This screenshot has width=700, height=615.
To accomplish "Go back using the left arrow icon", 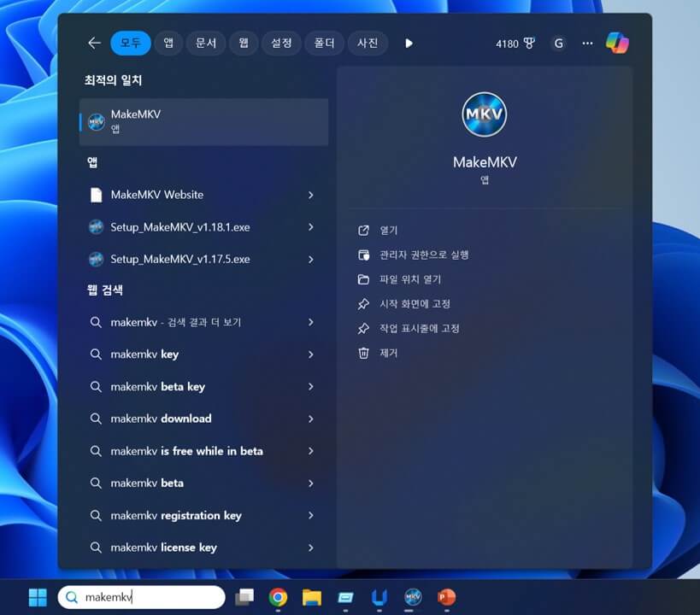I will [x=94, y=44].
